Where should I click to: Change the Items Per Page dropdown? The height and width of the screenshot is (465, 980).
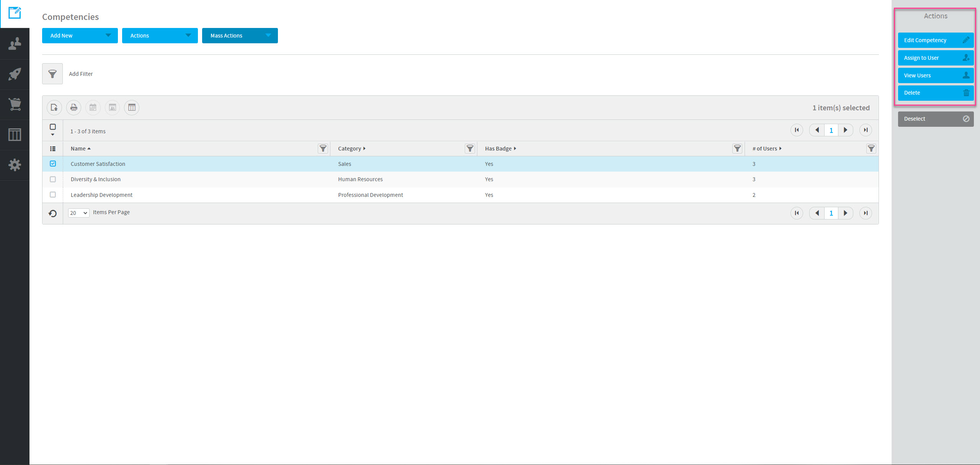[78, 213]
